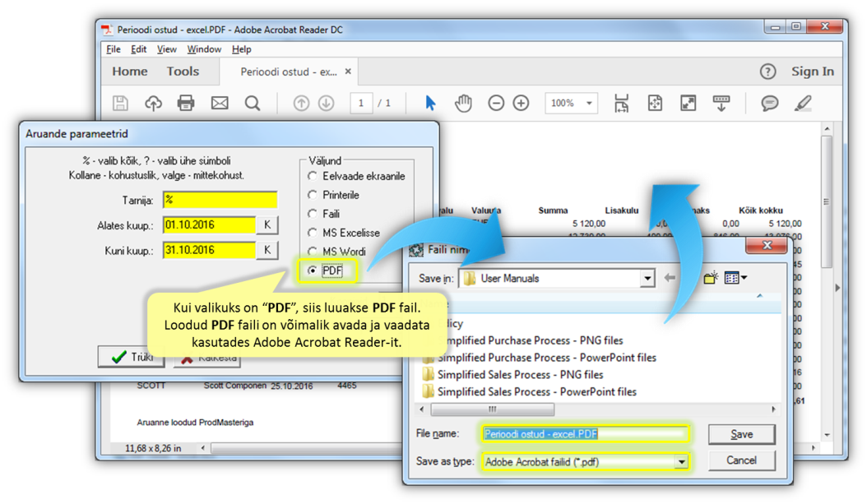
Task: Open the View menu
Action: pos(166,49)
